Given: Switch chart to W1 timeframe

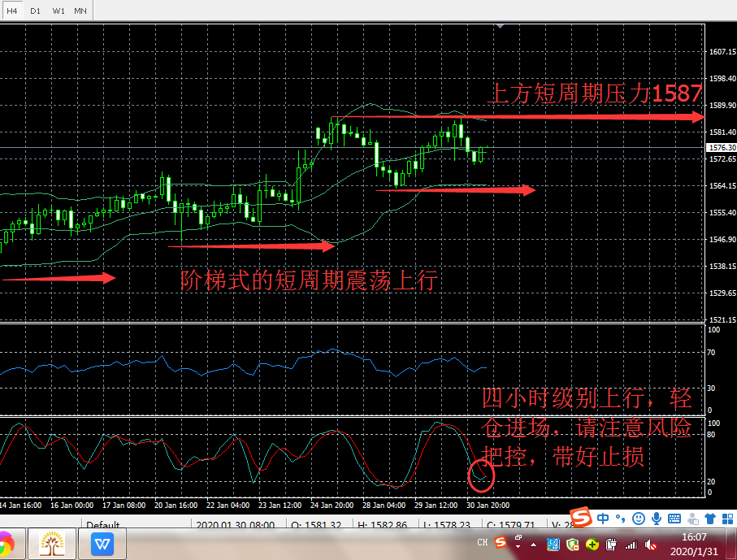Looking at the screenshot, I should point(59,11).
